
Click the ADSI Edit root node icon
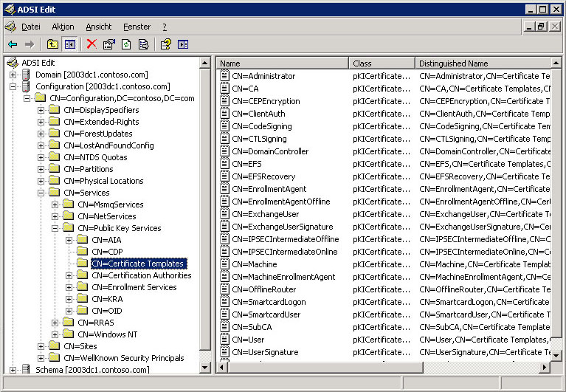[x=13, y=63]
